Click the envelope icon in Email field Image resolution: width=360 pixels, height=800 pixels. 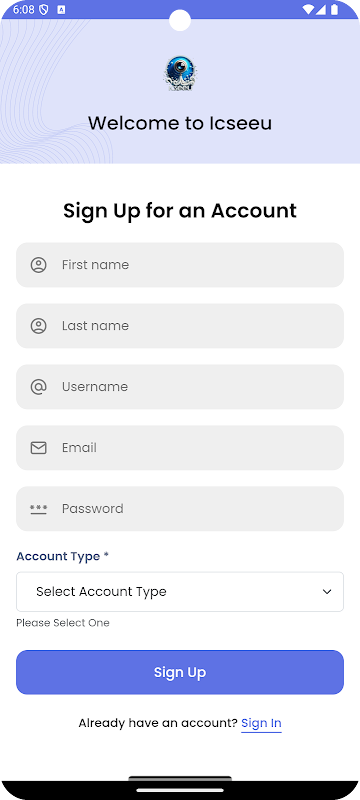point(38,448)
